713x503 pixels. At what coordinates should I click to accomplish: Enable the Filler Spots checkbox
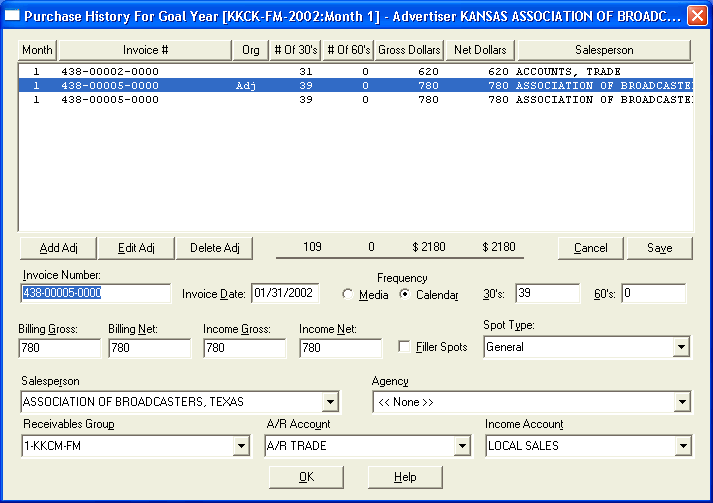click(404, 347)
